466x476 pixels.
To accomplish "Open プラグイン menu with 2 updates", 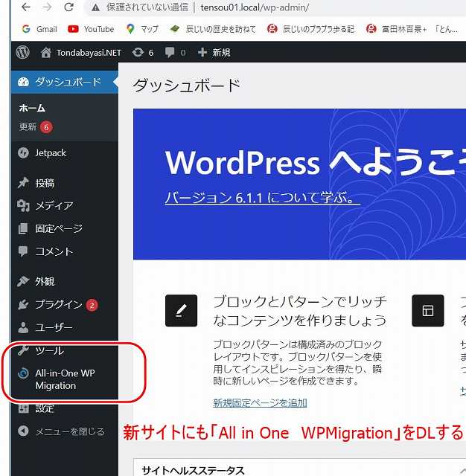I will point(58,304).
